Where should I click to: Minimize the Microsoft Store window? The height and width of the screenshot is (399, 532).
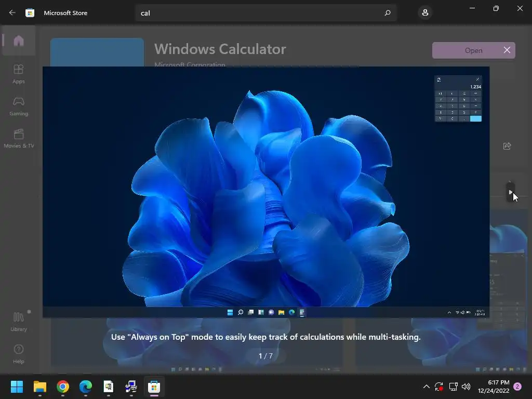[472, 8]
